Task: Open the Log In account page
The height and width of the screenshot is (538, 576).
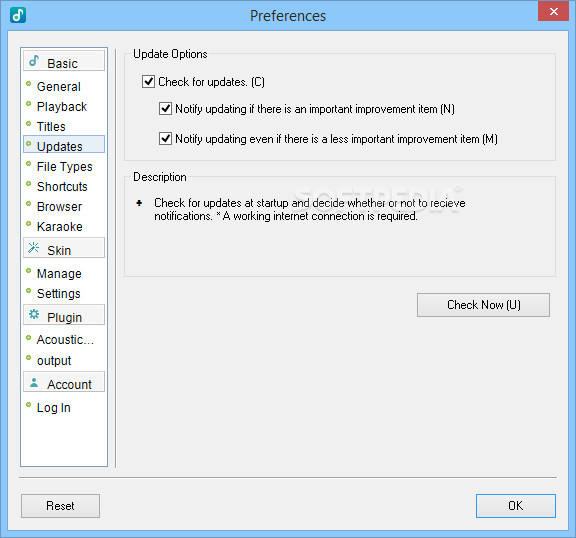Action: [x=54, y=408]
